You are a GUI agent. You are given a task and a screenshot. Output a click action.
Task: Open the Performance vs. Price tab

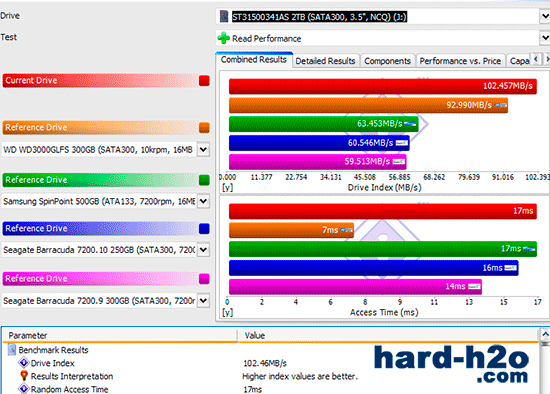click(x=460, y=61)
